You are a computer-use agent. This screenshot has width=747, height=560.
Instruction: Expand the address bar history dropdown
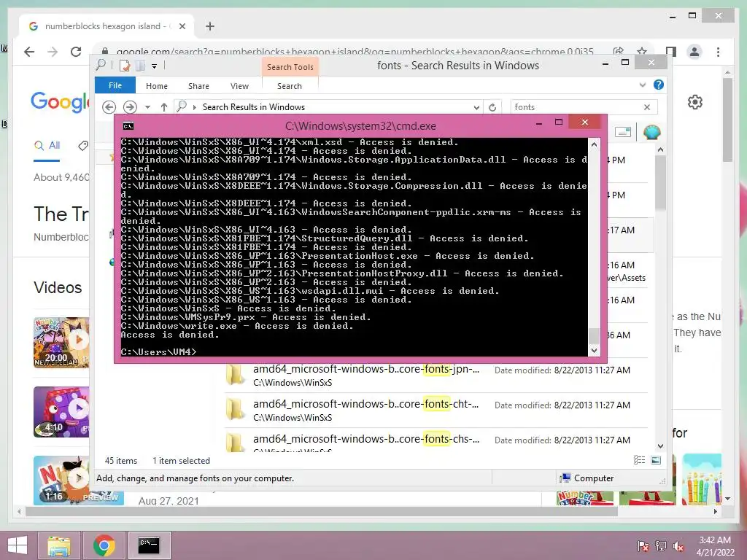point(476,108)
